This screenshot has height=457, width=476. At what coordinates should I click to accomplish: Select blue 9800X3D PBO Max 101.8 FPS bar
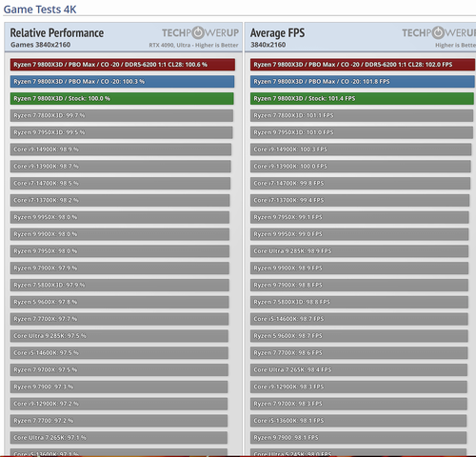[363, 82]
